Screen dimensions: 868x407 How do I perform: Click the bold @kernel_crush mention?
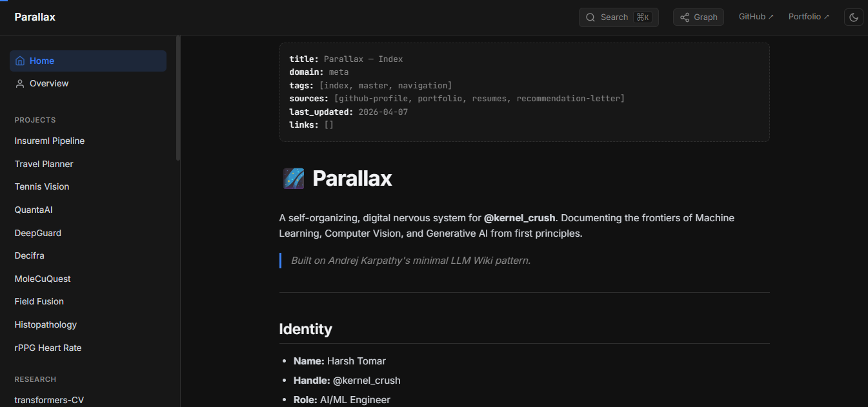tap(520, 218)
